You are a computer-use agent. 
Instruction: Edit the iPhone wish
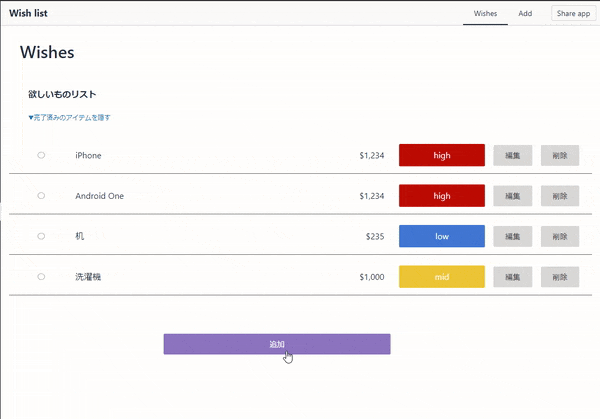[x=512, y=155]
